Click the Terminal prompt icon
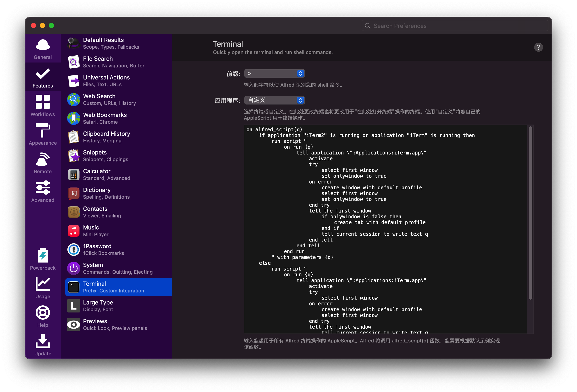Viewport: 577px width, 392px height. coord(73,287)
